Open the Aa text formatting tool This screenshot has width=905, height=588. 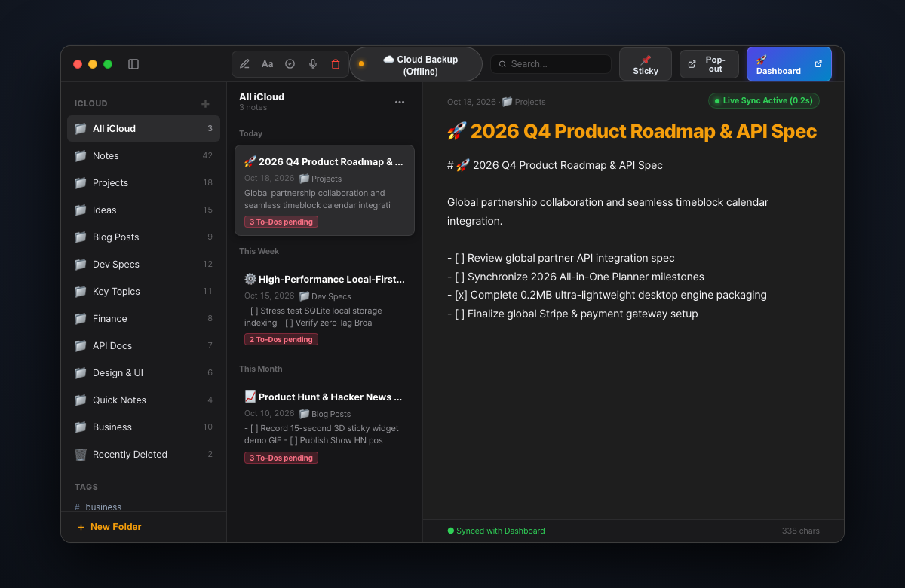(267, 64)
